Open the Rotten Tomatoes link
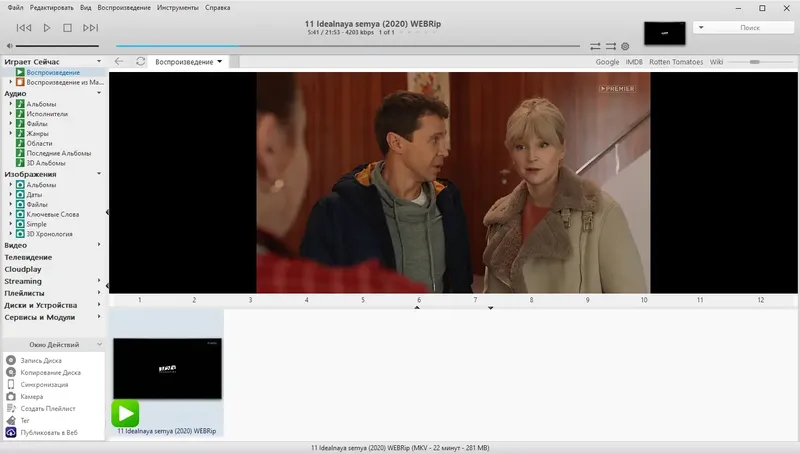The height and width of the screenshot is (454, 800). (676, 62)
